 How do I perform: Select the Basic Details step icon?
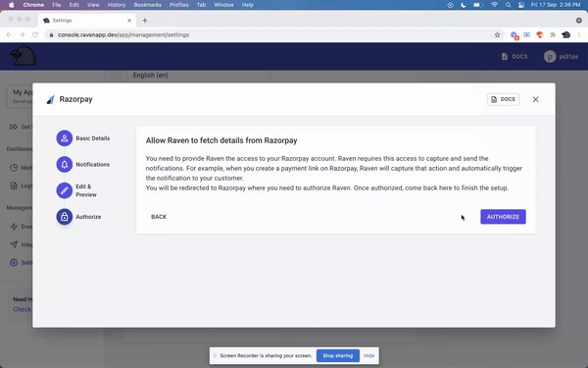tap(65, 138)
